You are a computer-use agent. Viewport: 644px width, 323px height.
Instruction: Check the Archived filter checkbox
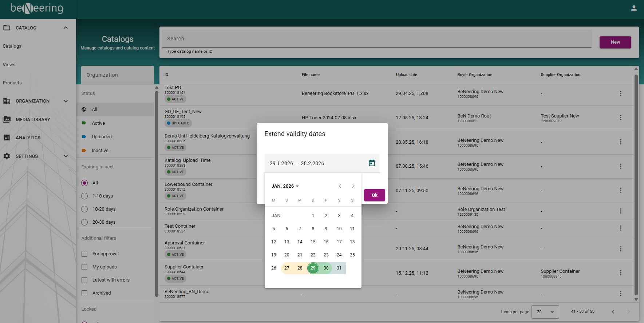click(84, 293)
